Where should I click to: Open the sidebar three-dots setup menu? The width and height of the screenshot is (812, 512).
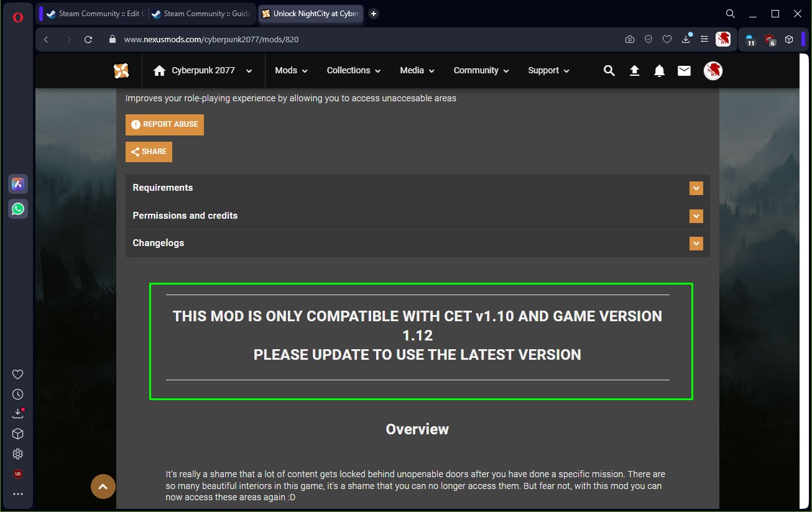pyautogui.click(x=18, y=494)
